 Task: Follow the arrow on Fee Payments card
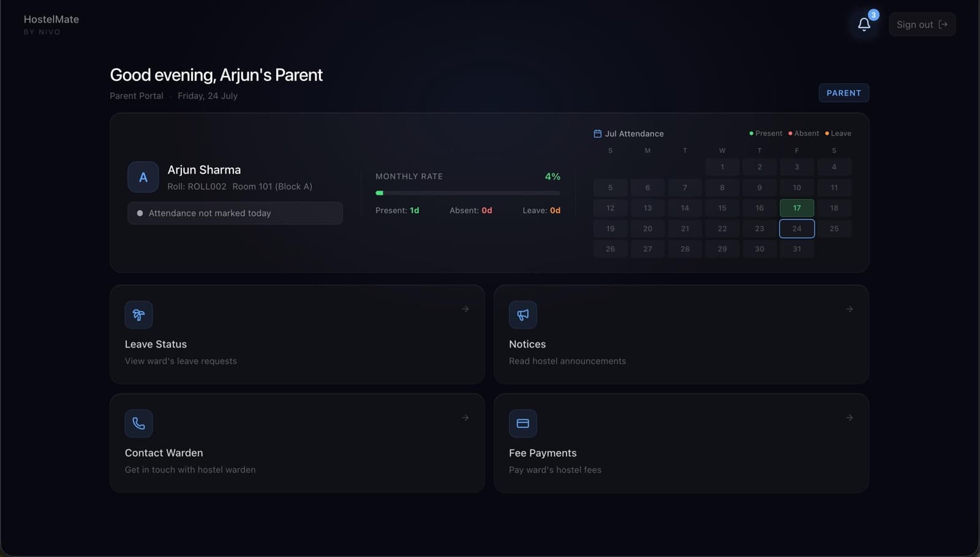[x=850, y=418]
